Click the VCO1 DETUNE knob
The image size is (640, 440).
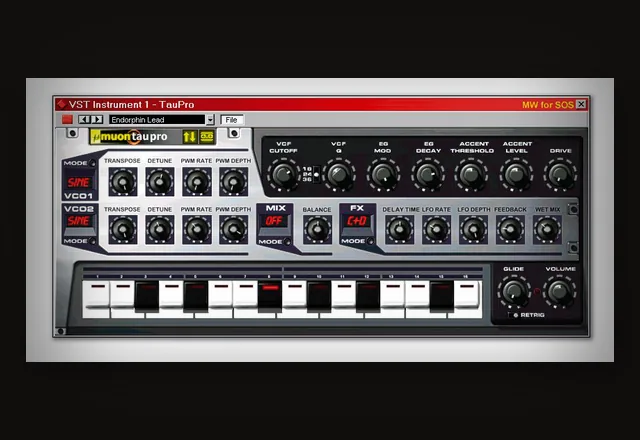tap(160, 182)
